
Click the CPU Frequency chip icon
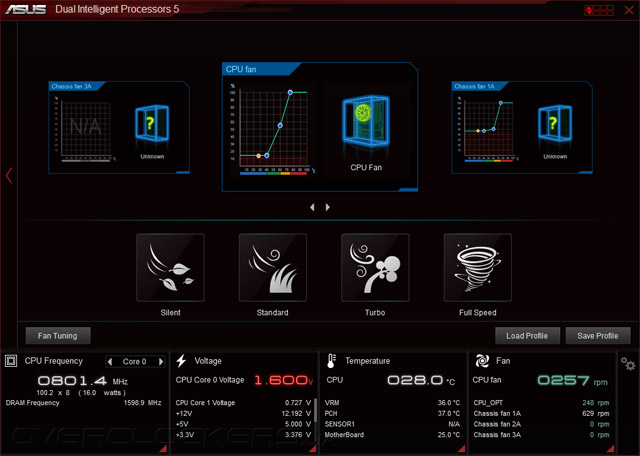pos(11,361)
